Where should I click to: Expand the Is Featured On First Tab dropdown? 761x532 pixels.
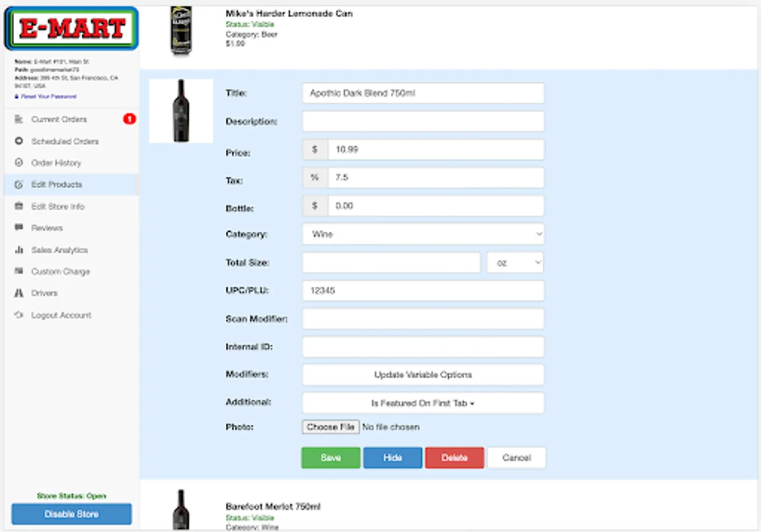pos(423,403)
